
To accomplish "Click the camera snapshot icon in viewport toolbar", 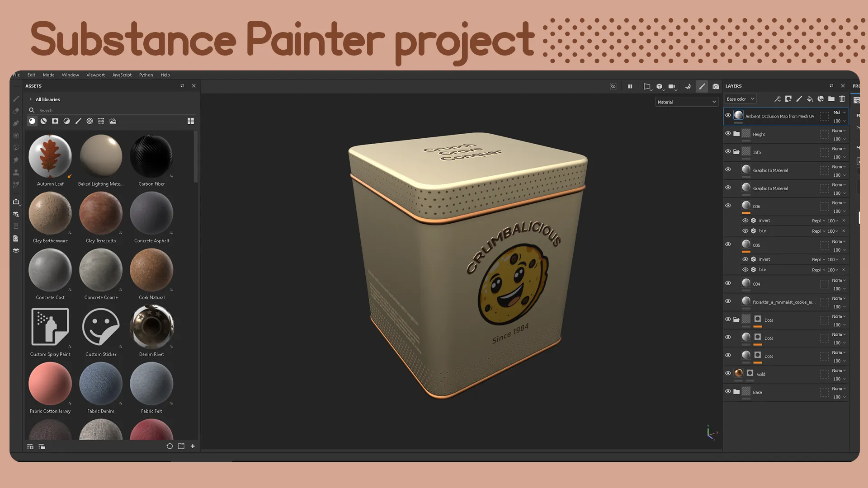I will pyautogui.click(x=716, y=86).
